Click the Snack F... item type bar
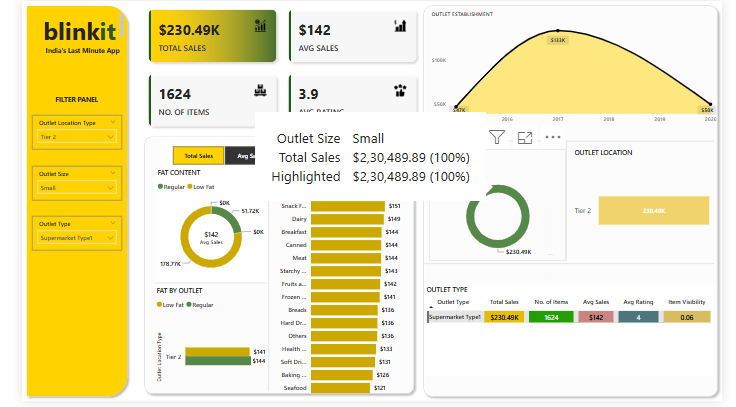 (348, 206)
